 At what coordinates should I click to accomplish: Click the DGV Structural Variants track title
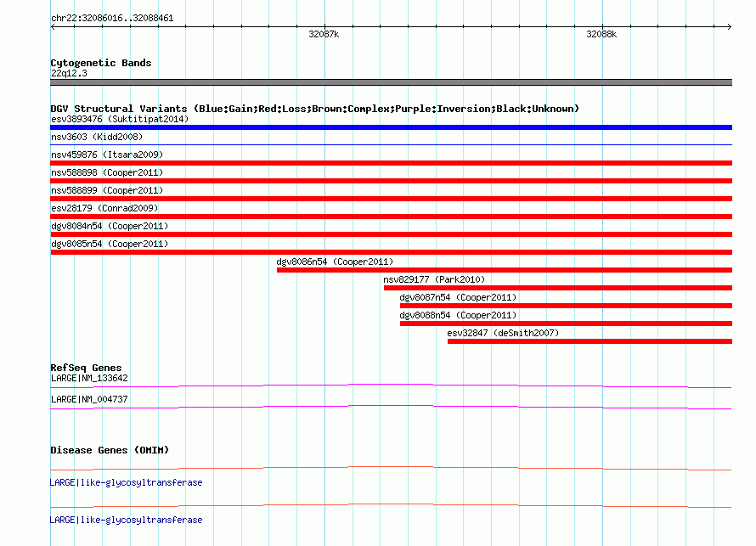click(314, 109)
